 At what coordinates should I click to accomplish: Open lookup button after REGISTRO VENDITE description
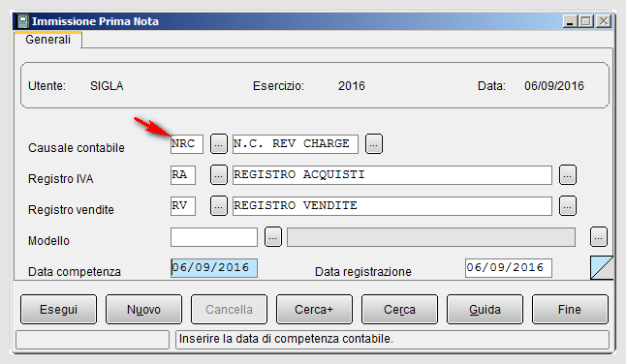click(568, 206)
